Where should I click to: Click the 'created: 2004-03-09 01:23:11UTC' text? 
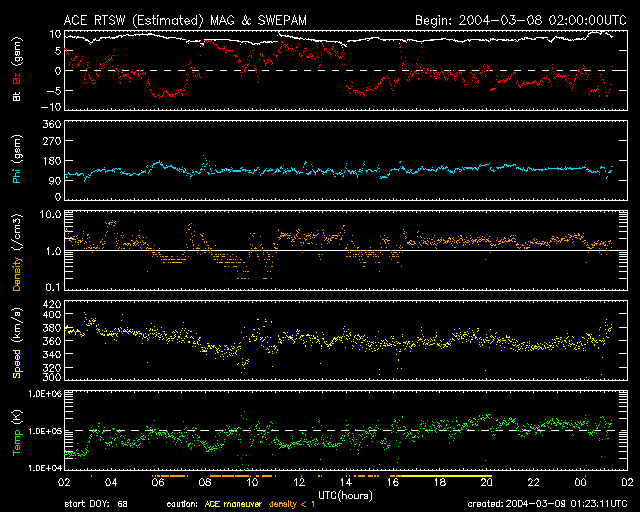(547, 504)
